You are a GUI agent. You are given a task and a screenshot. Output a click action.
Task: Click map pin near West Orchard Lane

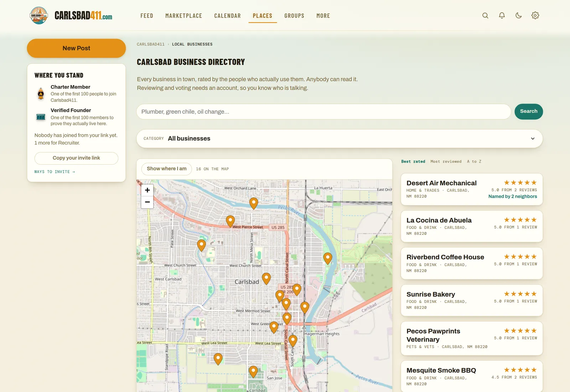pyautogui.click(x=254, y=203)
